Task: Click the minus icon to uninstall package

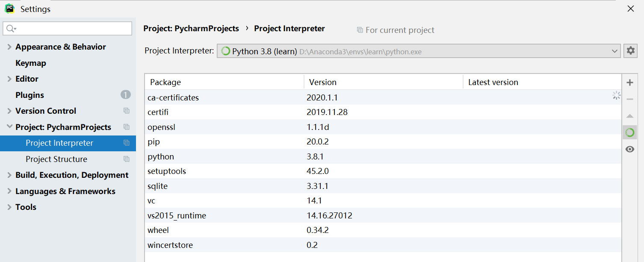Action: (x=629, y=99)
